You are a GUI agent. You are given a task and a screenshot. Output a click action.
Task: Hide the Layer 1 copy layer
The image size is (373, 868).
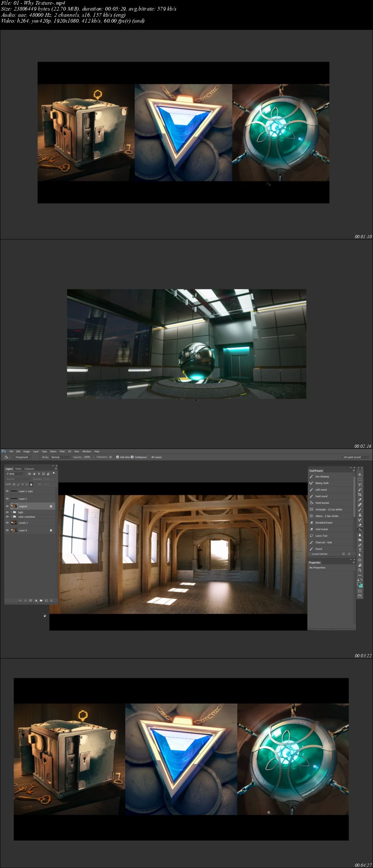coord(7,491)
